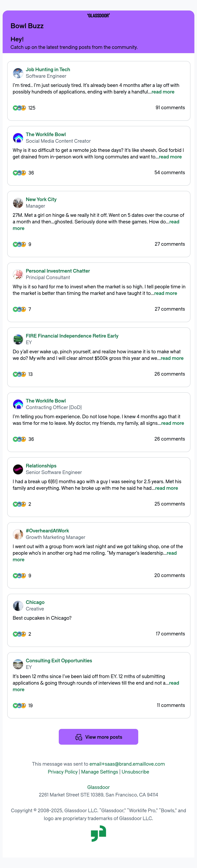This screenshot has width=197, height=868.
Task: Expand the Job Hunting in Tech post via read more
Action: 163,92
